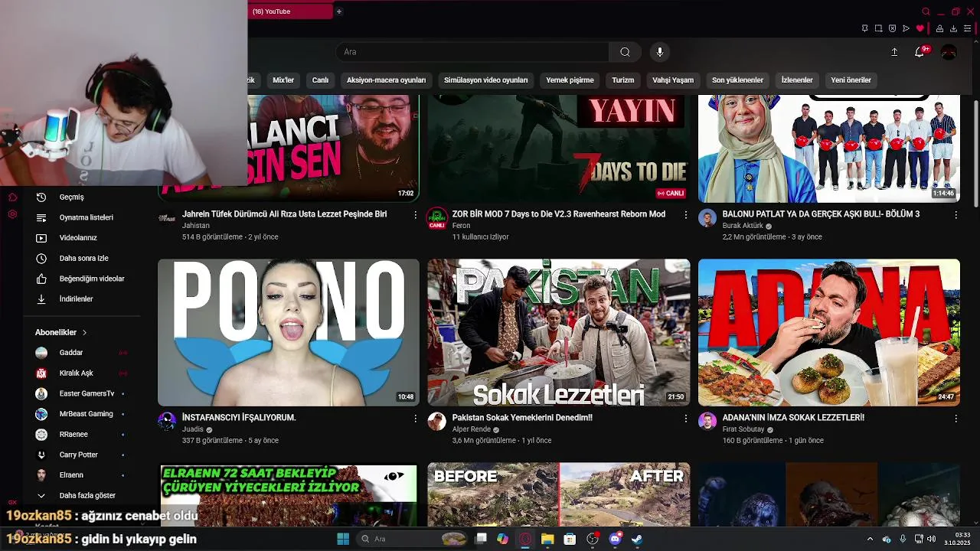Click the YouTube search magnifier button

[x=625, y=52]
